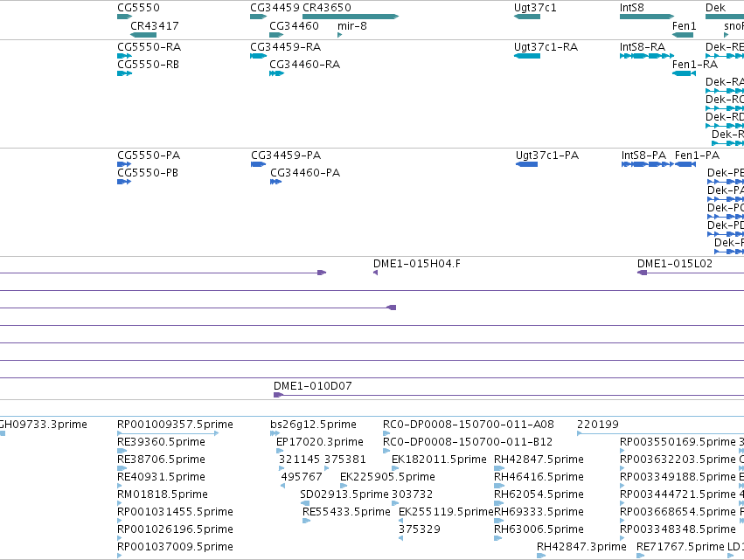
Task: Open the RE40931.5prime EST label
Action: pos(162,477)
